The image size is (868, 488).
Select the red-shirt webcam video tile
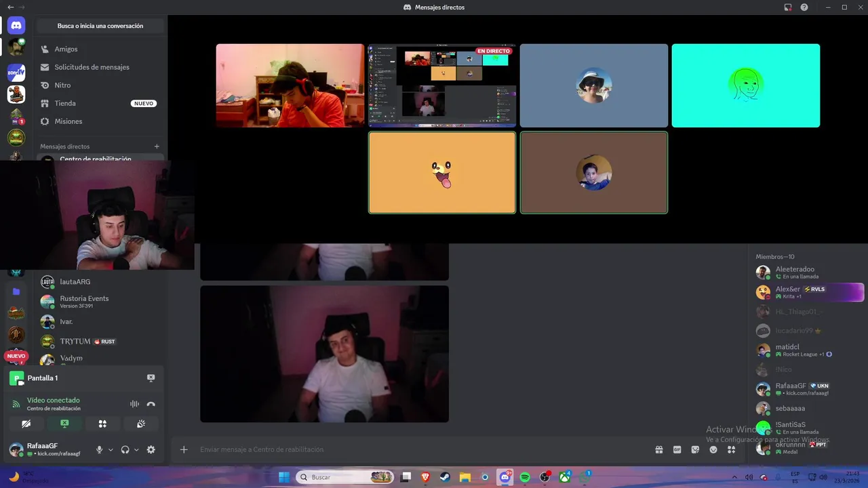tap(290, 85)
